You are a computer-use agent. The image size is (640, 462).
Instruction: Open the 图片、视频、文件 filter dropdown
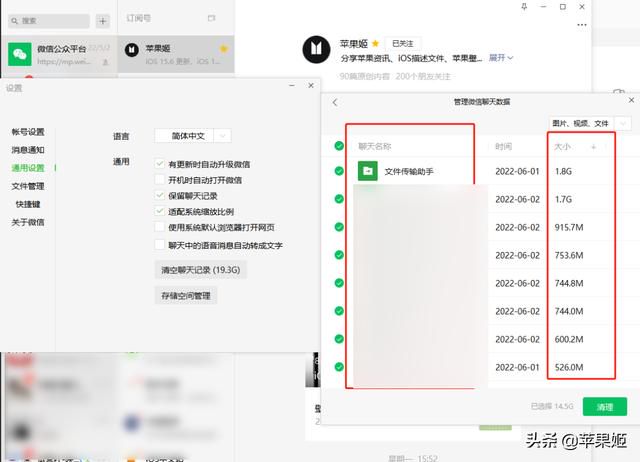click(588, 123)
